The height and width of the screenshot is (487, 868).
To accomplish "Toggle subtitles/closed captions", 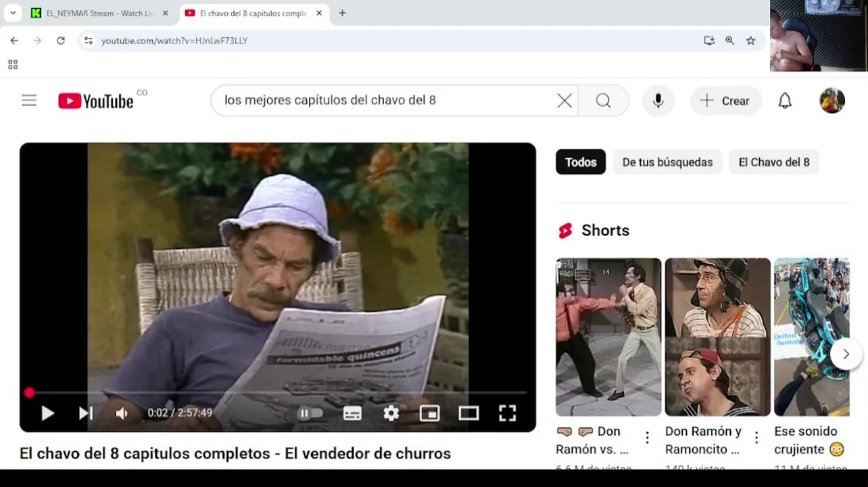I will 352,413.
